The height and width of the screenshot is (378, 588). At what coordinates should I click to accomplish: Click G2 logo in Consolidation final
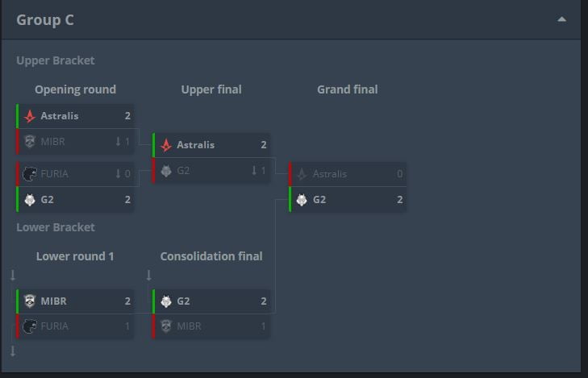click(166, 301)
